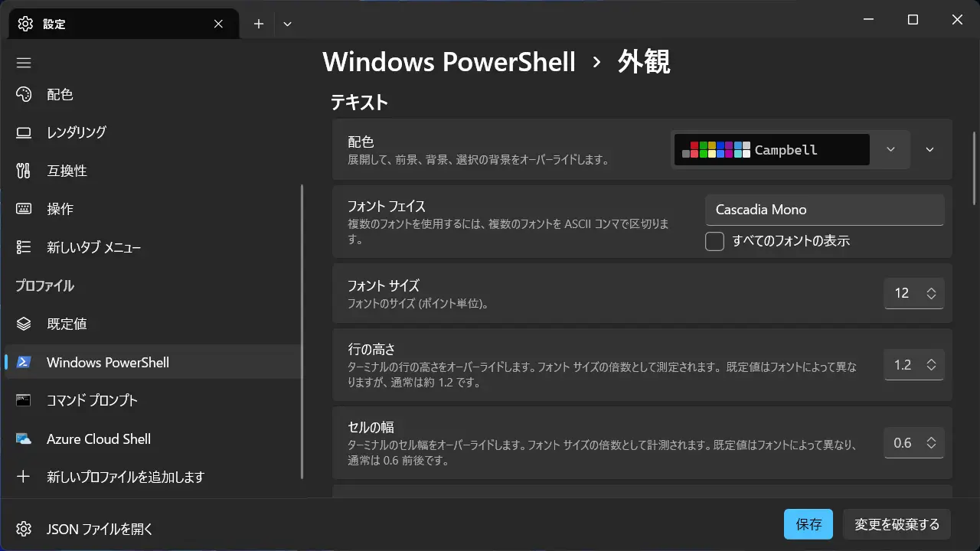Open the 互換性 settings page
Screen dimensions: 980x551
pos(67,171)
